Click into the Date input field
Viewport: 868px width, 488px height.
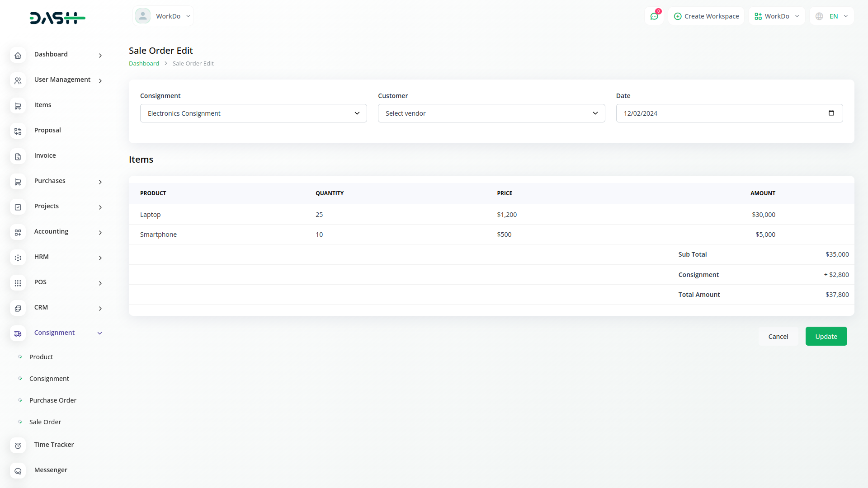pos(719,113)
